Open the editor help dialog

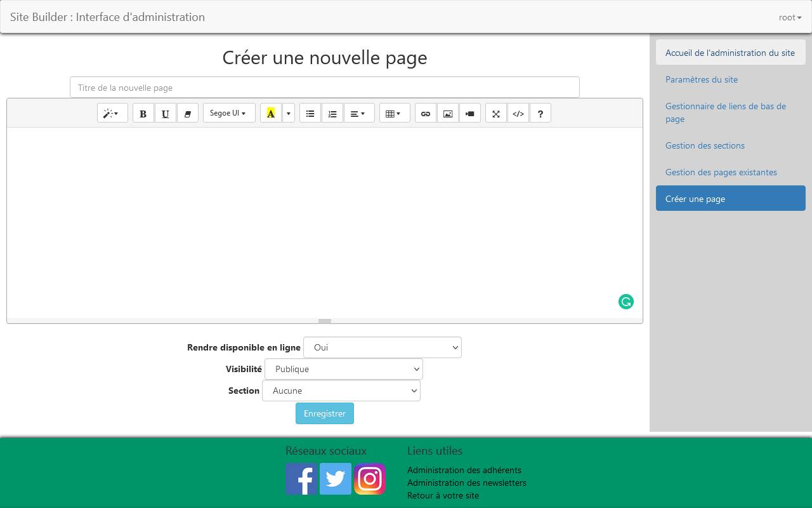coord(540,113)
